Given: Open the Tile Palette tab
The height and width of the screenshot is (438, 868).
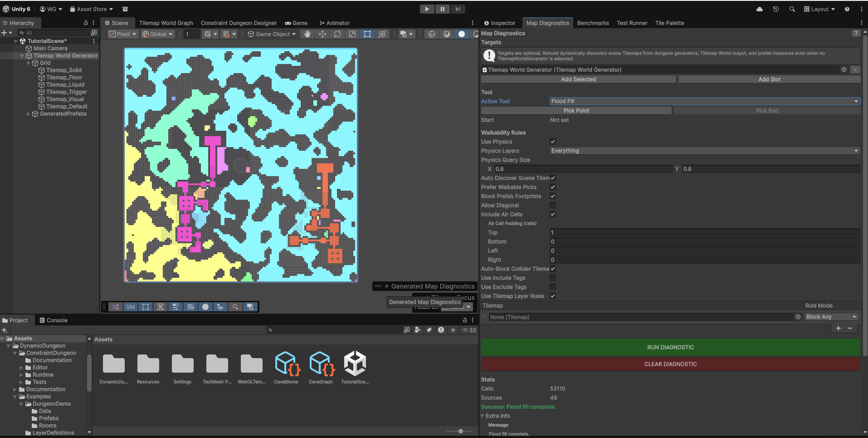Looking at the screenshot, I should [x=669, y=23].
